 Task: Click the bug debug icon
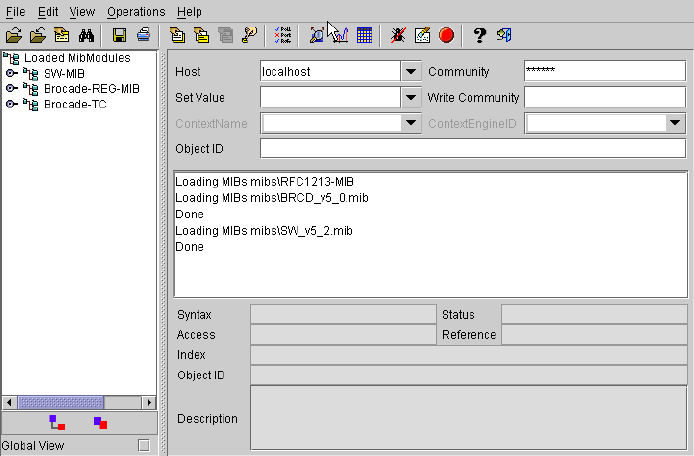tap(398, 35)
